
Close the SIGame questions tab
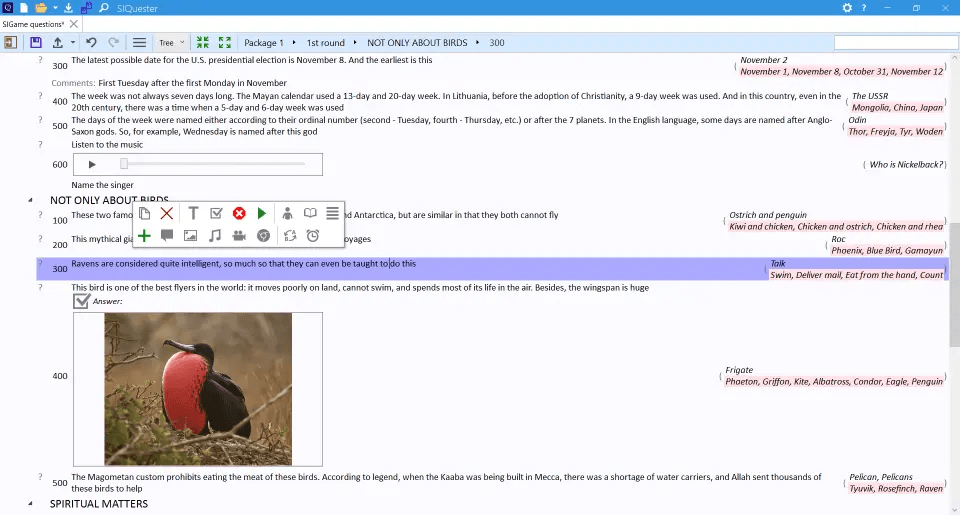click(x=73, y=24)
